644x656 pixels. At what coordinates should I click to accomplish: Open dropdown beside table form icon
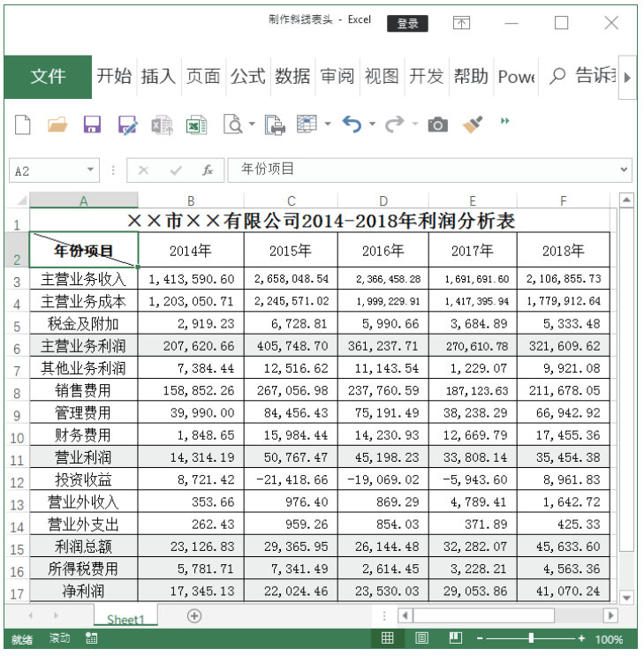pos(328,124)
